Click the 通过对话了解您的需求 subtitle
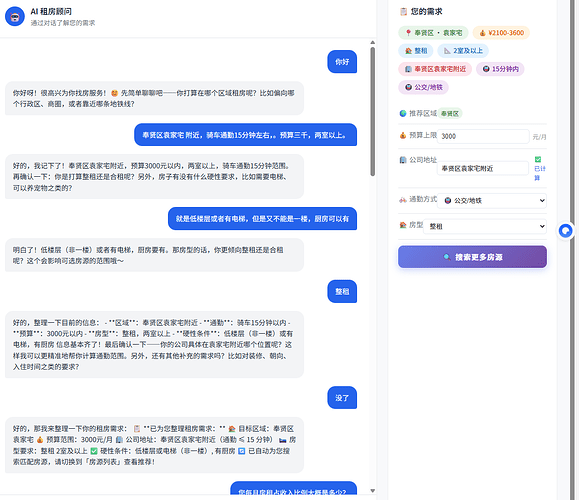This screenshot has width=579, height=500. pos(63,23)
